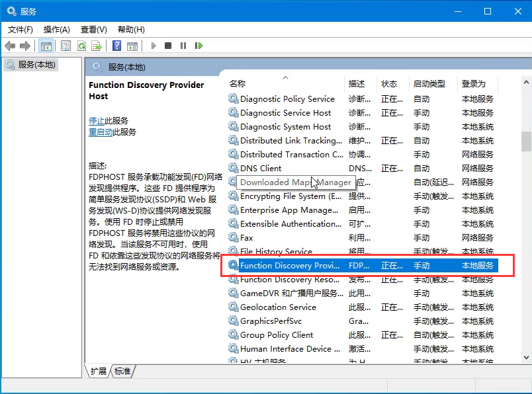Image resolution: width=532 pixels, height=394 pixels.
Task: Click the Start Service play icon
Action: click(x=154, y=46)
